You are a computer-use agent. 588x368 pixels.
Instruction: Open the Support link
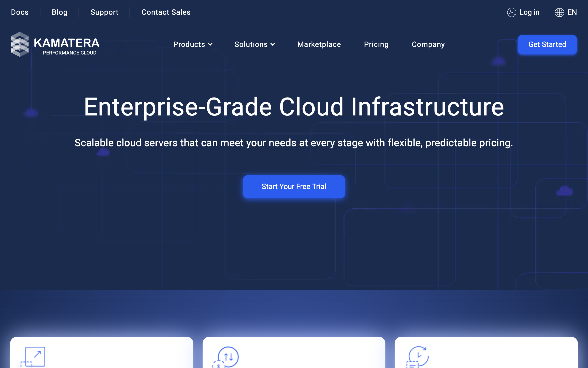(105, 12)
